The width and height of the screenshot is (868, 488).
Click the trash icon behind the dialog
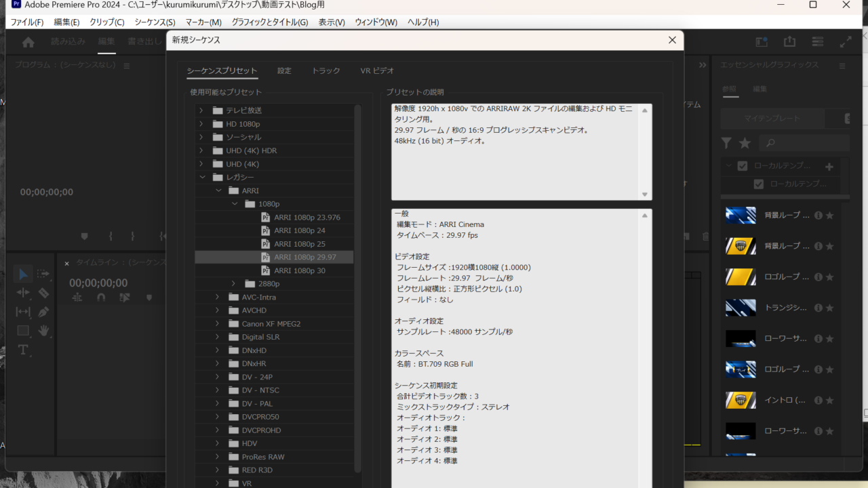pos(705,237)
